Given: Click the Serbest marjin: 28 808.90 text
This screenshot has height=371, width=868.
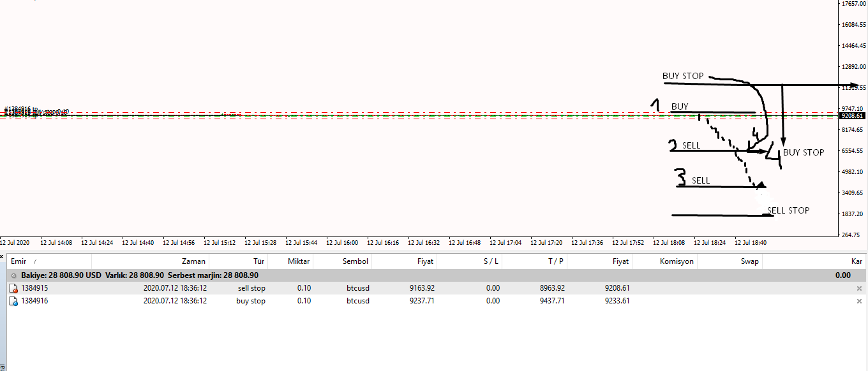Looking at the screenshot, I should (x=213, y=275).
